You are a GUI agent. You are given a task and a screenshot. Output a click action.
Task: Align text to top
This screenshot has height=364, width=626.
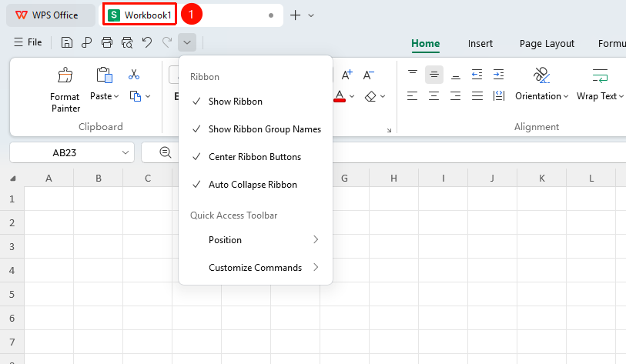[x=413, y=75]
